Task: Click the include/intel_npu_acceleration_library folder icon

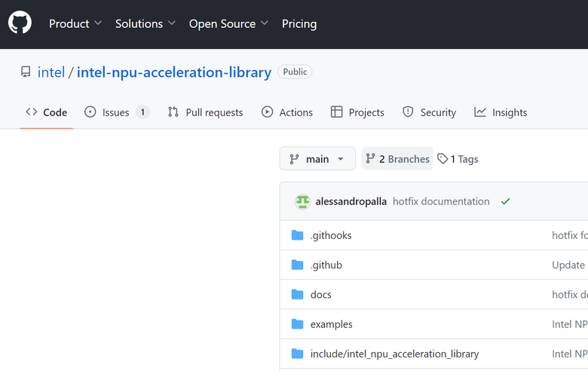Action: coord(297,354)
